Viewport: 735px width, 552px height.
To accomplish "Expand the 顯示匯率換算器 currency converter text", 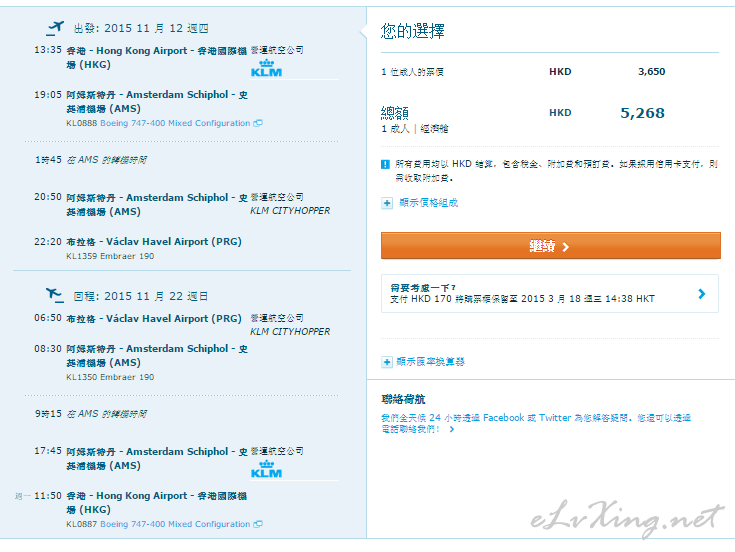I will [x=431, y=362].
